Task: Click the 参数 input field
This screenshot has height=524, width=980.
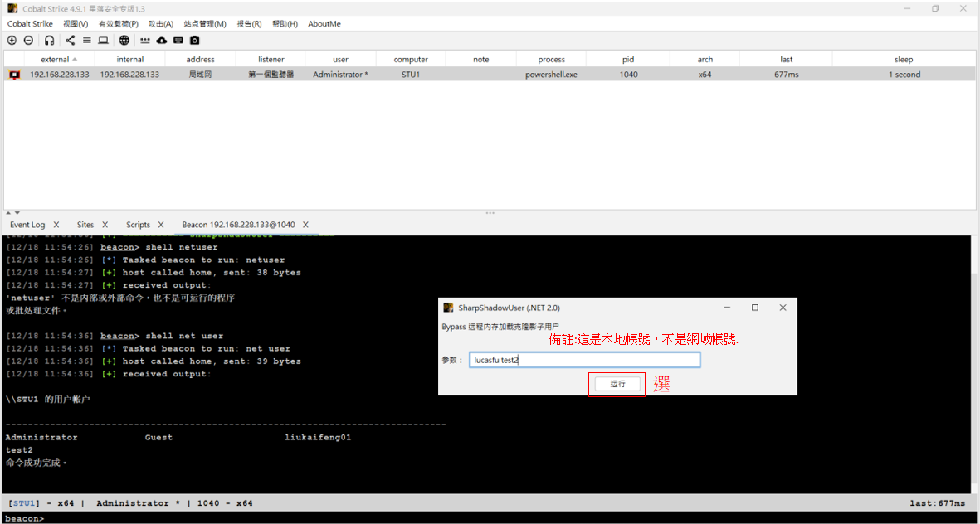Action: [x=584, y=361]
